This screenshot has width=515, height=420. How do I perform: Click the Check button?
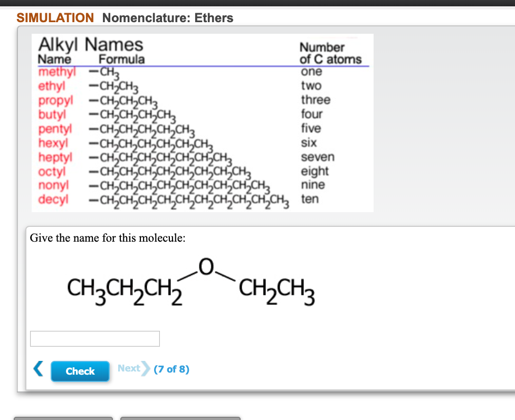(x=80, y=371)
